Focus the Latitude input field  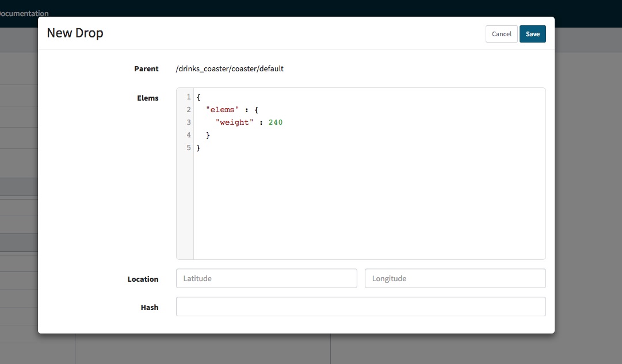pos(266,278)
